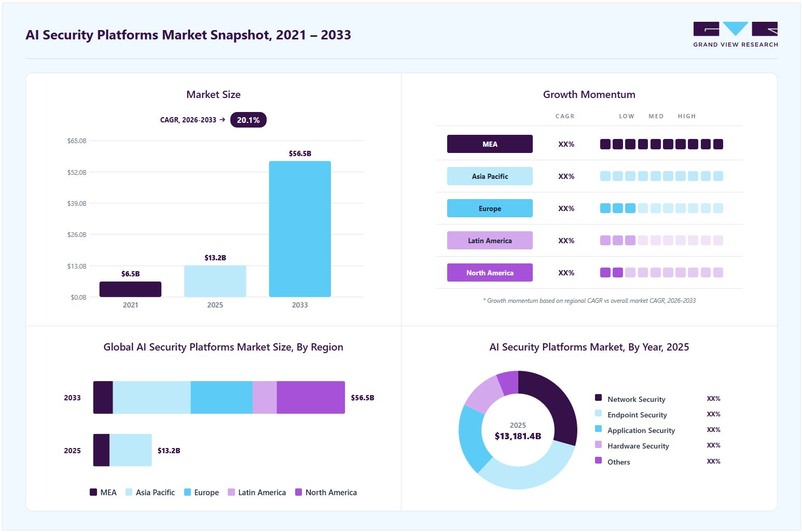
Task: Select the 2021 market size bar
Action: (x=130, y=289)
